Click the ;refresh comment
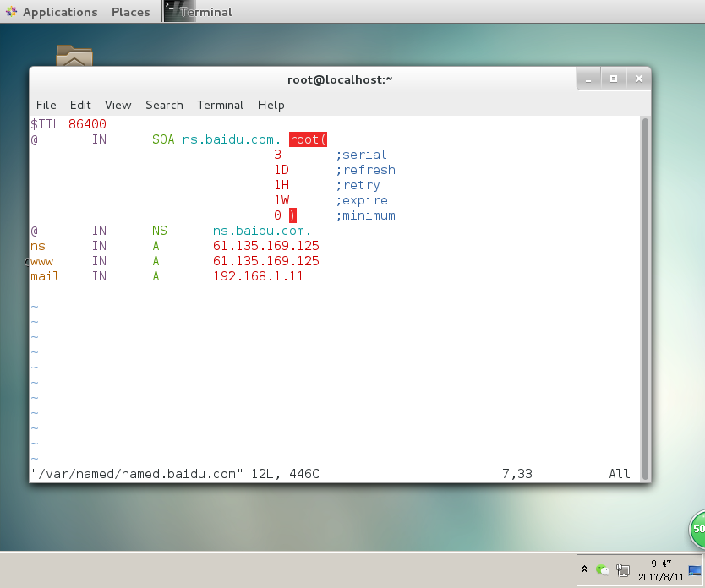Viewport: 705px width, 588px height. (365, 170)
